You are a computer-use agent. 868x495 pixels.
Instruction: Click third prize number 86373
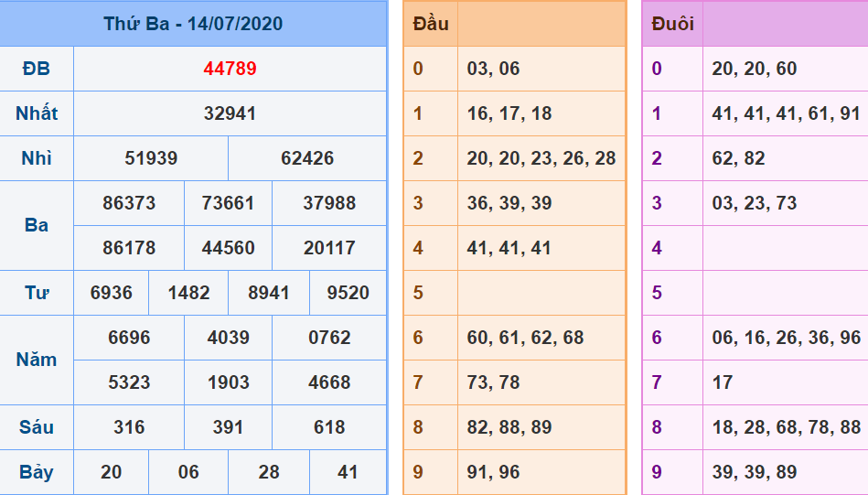(129, 203)
